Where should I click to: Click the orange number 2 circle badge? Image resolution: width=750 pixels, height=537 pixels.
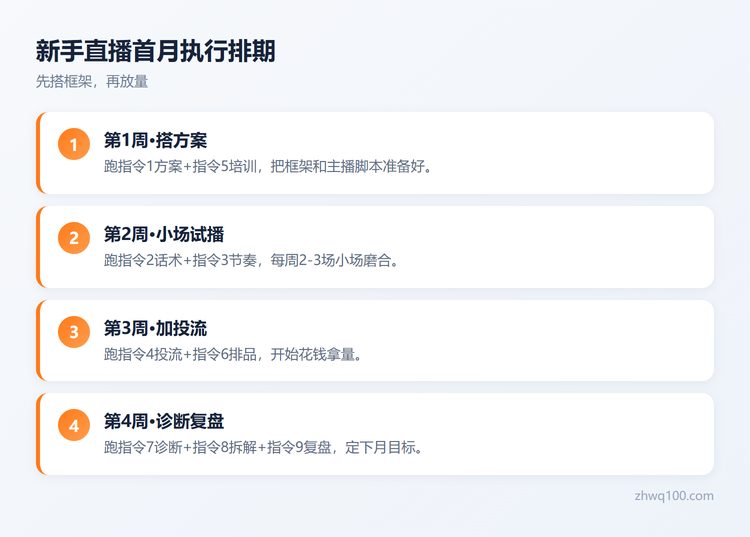(74, 238)
